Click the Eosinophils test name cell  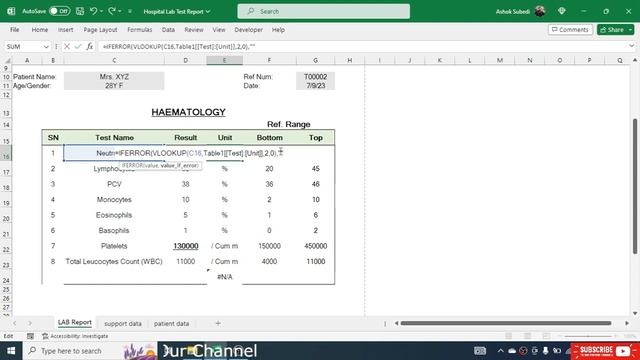(x=114, y=215)
